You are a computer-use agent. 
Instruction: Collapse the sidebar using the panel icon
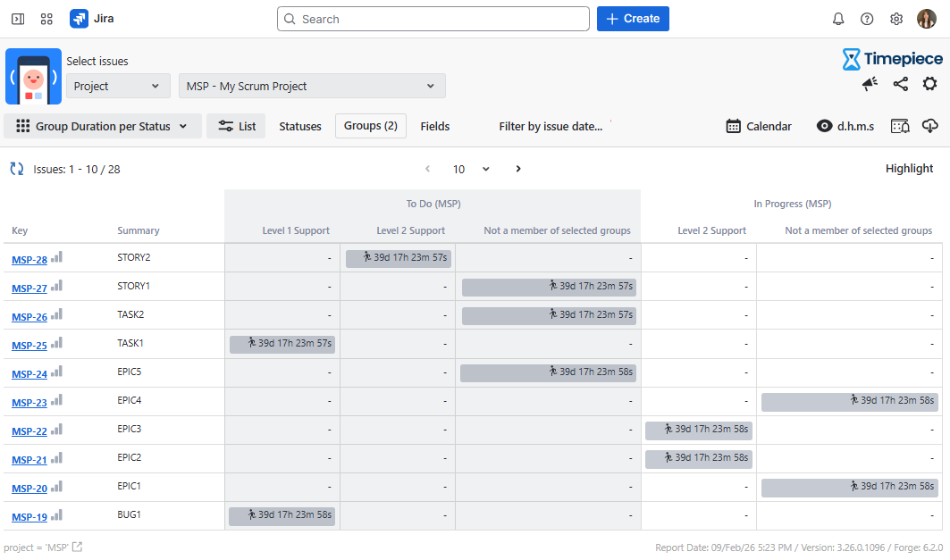(x=18, y=19)
